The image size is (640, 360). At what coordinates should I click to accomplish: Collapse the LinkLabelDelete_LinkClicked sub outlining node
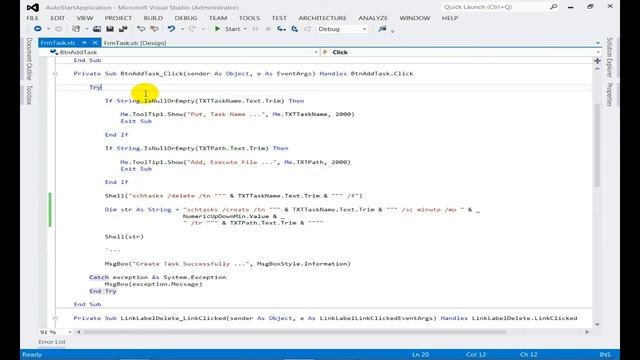[55, 318]
